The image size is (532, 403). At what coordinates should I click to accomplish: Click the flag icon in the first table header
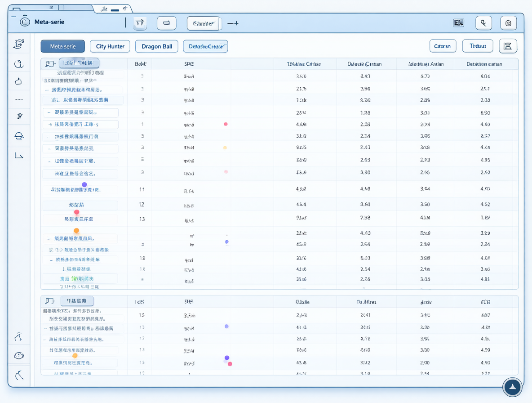pos(50,63)
